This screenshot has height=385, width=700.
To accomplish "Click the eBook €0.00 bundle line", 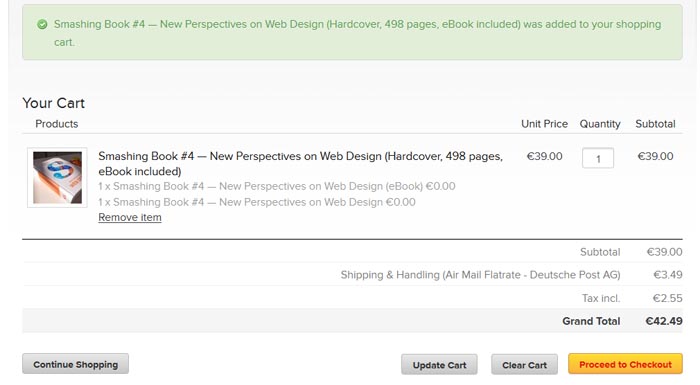I will [277, 186].
